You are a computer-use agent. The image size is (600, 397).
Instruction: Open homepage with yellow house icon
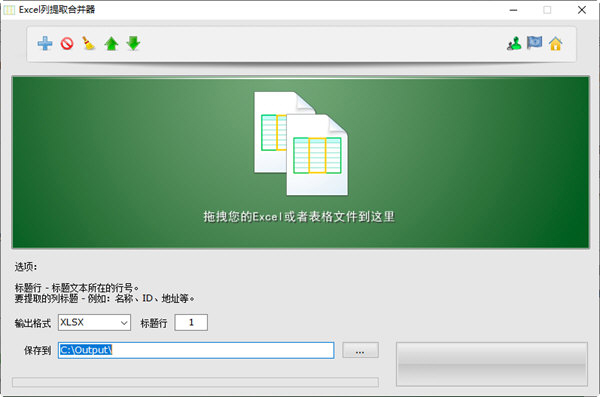(x=556, y=44)
